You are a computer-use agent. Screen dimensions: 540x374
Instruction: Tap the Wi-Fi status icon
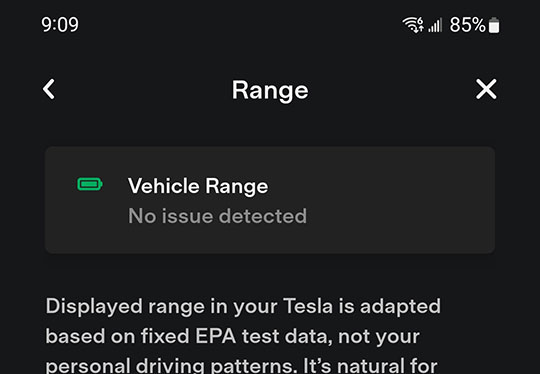click(x=413, y=25)
